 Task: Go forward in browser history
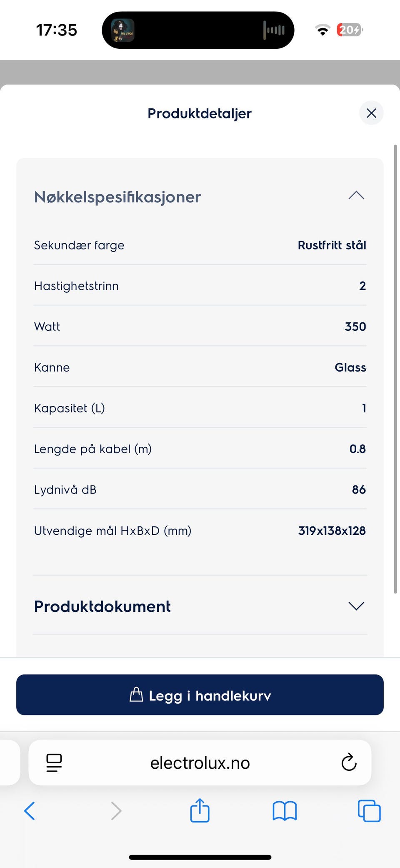(x=116, y=811)
